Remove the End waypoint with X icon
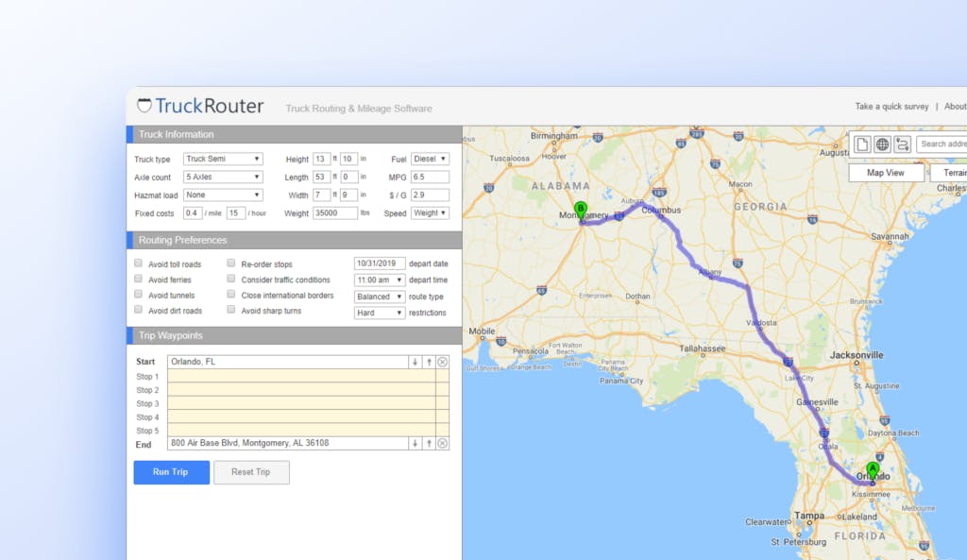 [442, 444]
